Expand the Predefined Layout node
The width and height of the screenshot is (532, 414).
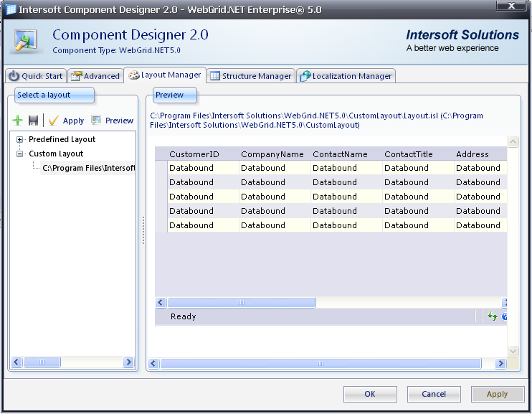point(19,139)
